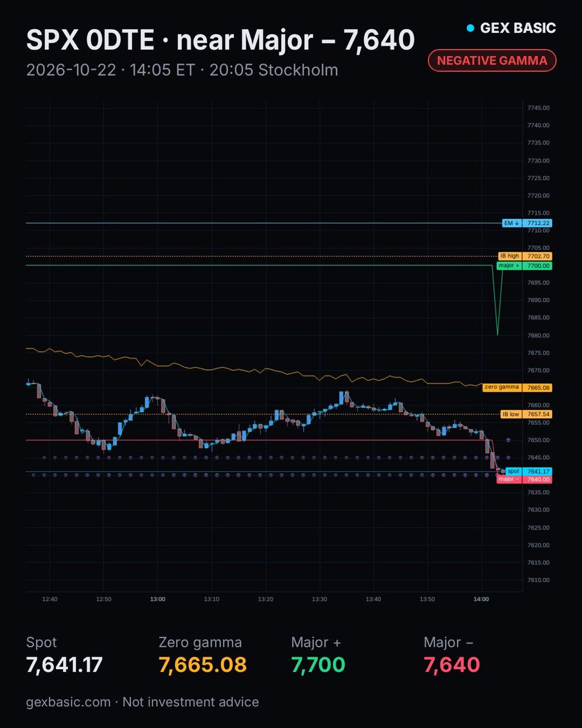Image resolution: width=582 pixels, height=728 pixels.
Task: Click the EM 7712.22 level label
Action: coord(527,223)
